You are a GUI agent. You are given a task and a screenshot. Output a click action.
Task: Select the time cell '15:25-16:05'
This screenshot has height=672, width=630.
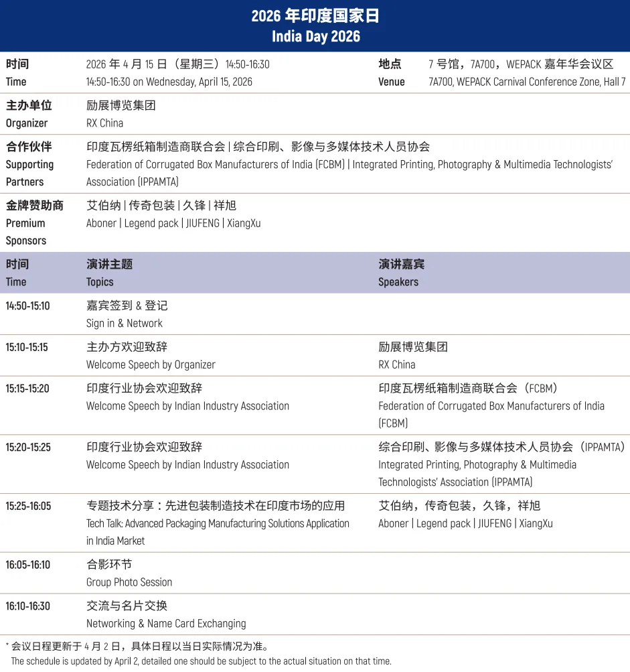tap(28, 506)
